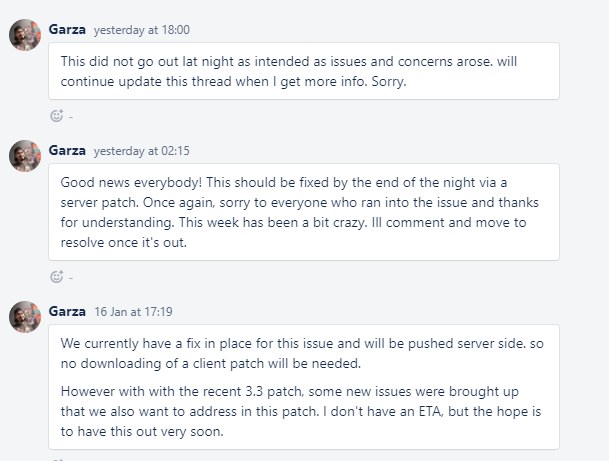
Task: Open Garza's name link above the 18:00 comment
Action: pyautogui.click(x=67, y=30)
